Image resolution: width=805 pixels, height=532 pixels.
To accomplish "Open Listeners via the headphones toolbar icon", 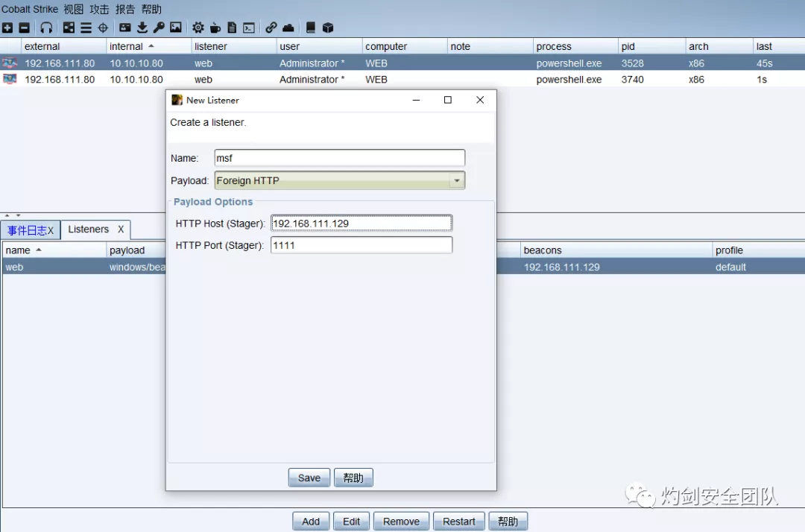I will [x=46, y=28].
